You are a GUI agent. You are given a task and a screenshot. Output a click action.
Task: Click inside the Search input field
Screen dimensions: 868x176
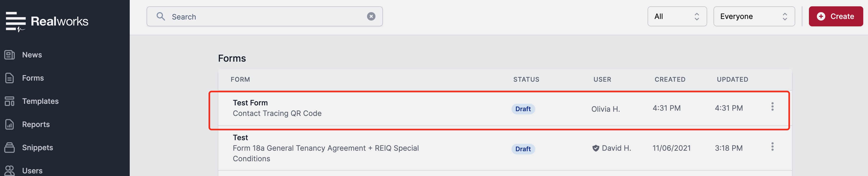264,17
